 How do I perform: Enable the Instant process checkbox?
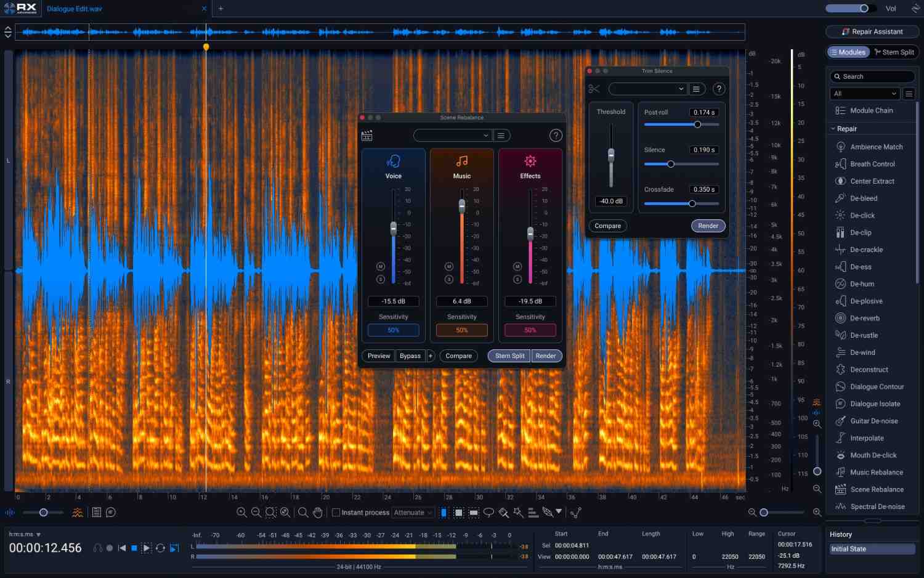336,512
